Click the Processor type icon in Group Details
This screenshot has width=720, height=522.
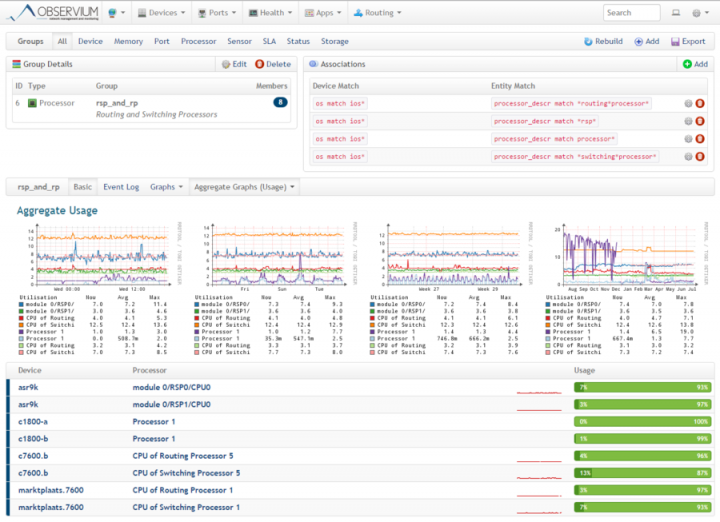[x=32, y=103]
